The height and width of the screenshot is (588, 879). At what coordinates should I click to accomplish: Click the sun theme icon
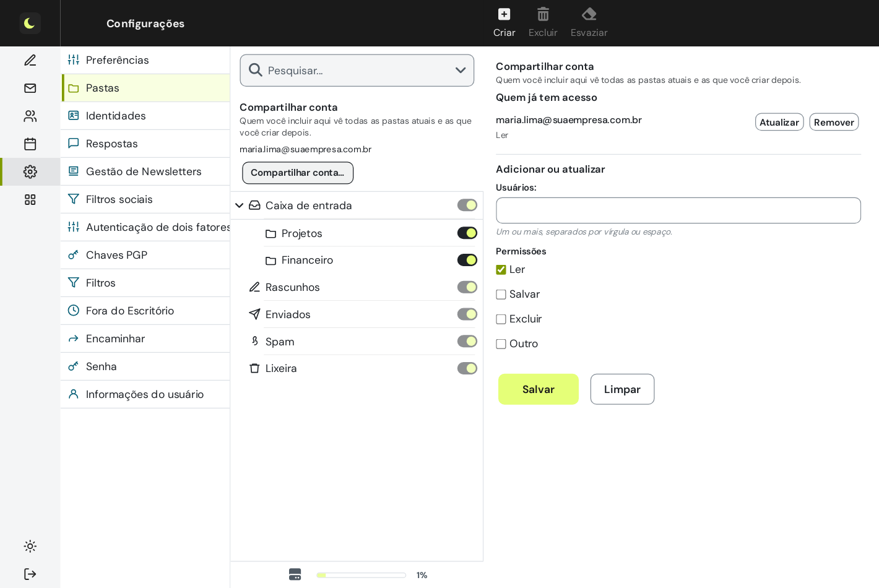(30, 546)
